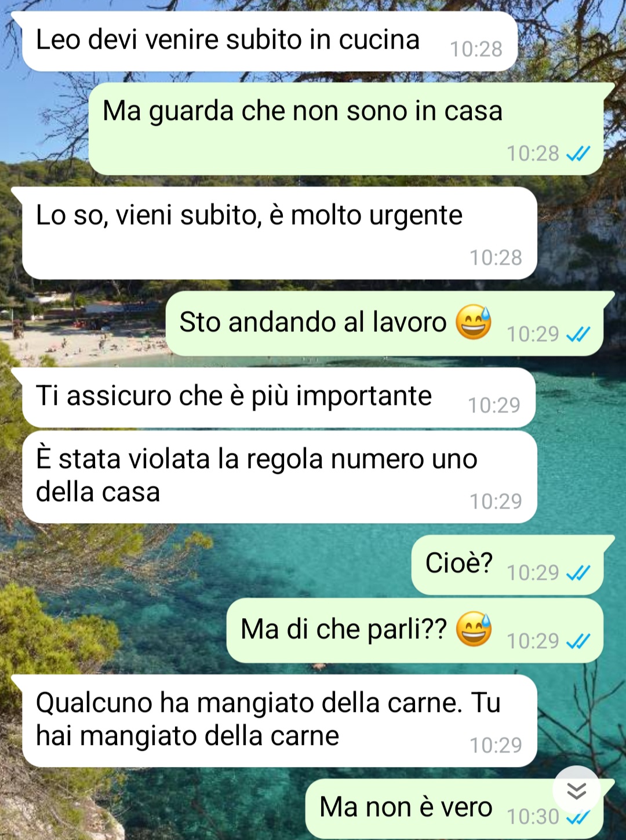Tap the sweating smile emoji after 'Sto andando al lavoro'
The width and height of the screenshot is (626, 840).
pyautogui.click(x=474, y=322)
